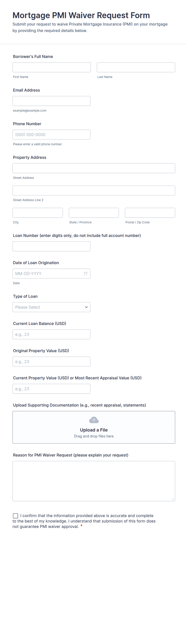This screenshot has height=644, width=186.
Task: Click the cloud upload icon
Action: point(94,420)
